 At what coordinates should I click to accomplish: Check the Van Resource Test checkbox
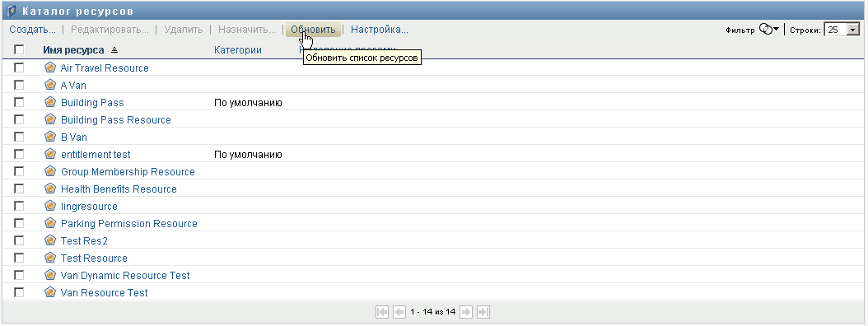[20, 291]
